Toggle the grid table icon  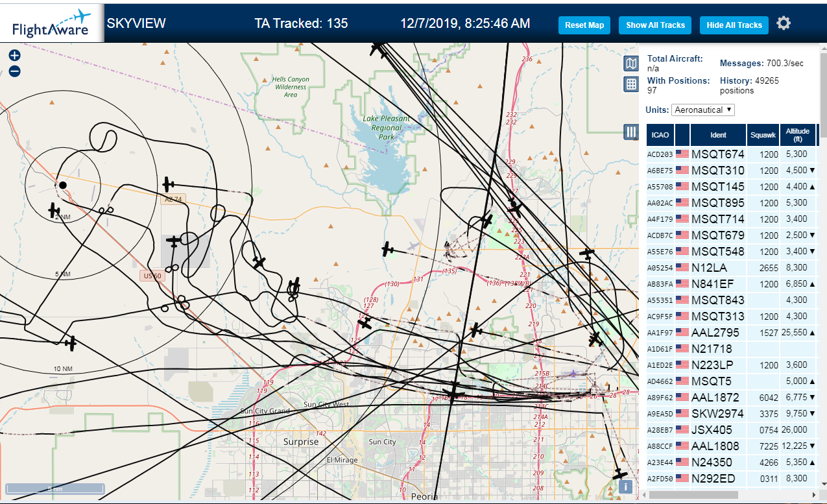tap(631, 84)
